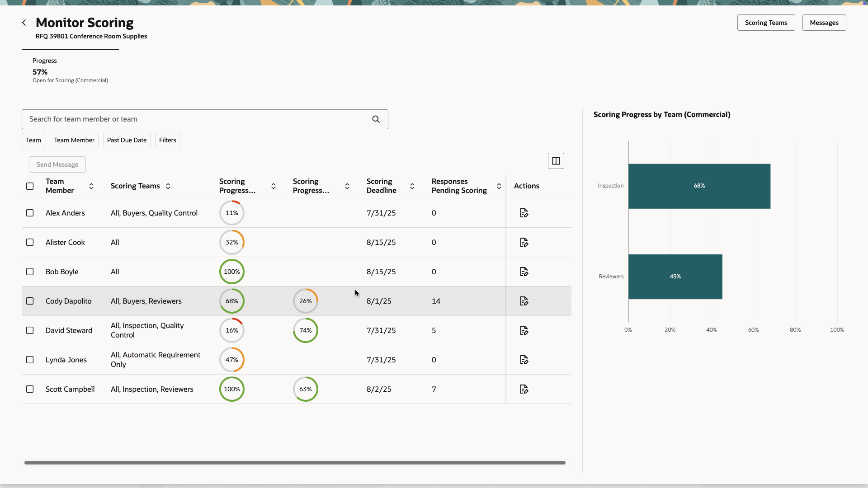This screenshot has height=488, width=868.
Task: Click the Inspection 68% chart bar
Action: pyautogui.click(x=699, y=186)
